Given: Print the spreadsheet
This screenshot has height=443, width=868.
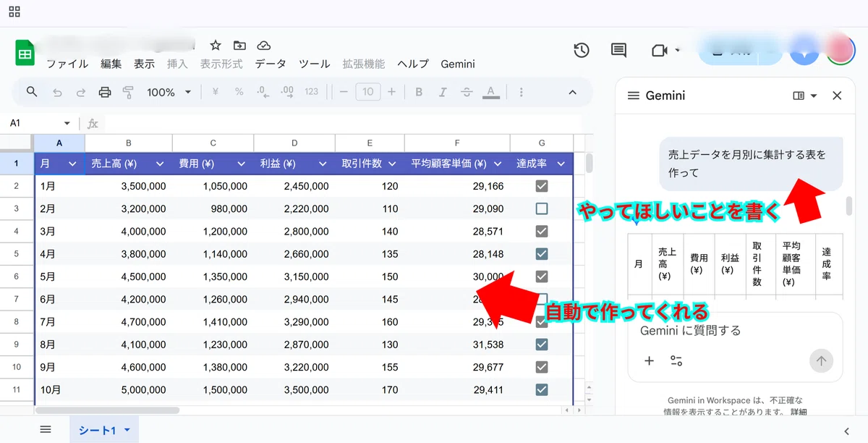Looking at the screenshot, I should (x=105, y=92).
